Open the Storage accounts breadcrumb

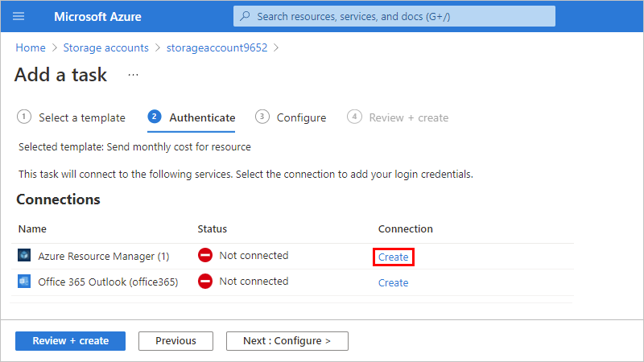[x=106, y=47]
